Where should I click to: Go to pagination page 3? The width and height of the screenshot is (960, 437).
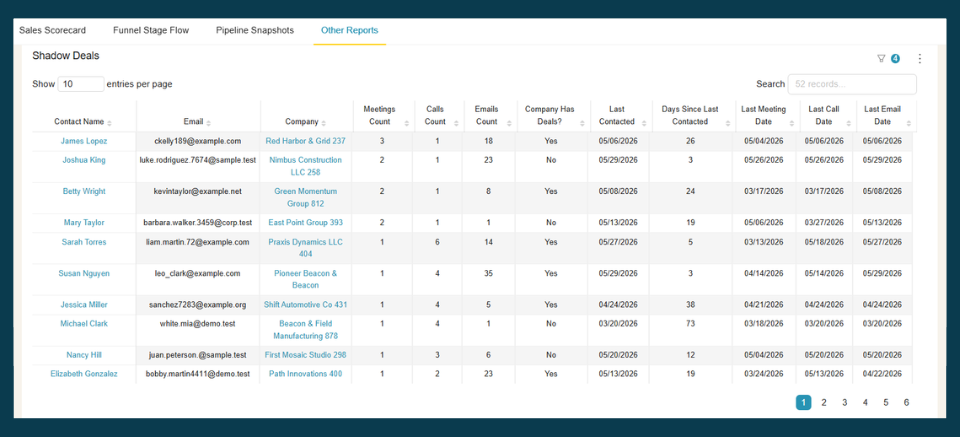tap(845, 402)
